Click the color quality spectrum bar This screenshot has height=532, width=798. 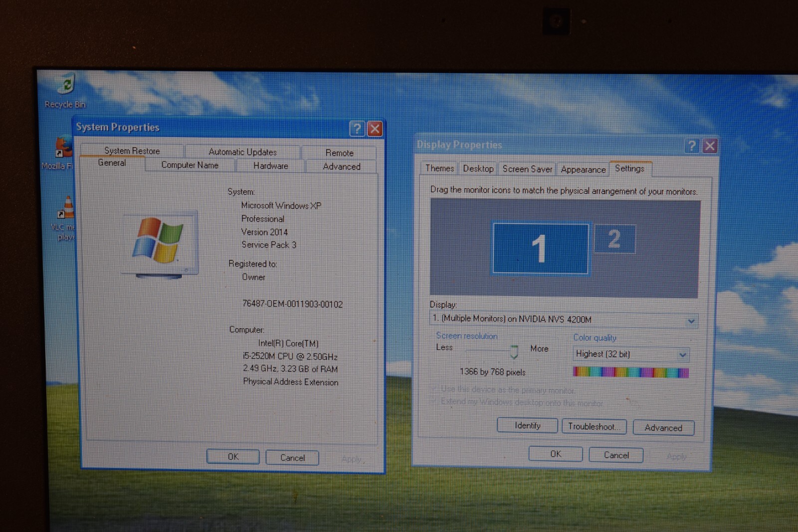631,372
